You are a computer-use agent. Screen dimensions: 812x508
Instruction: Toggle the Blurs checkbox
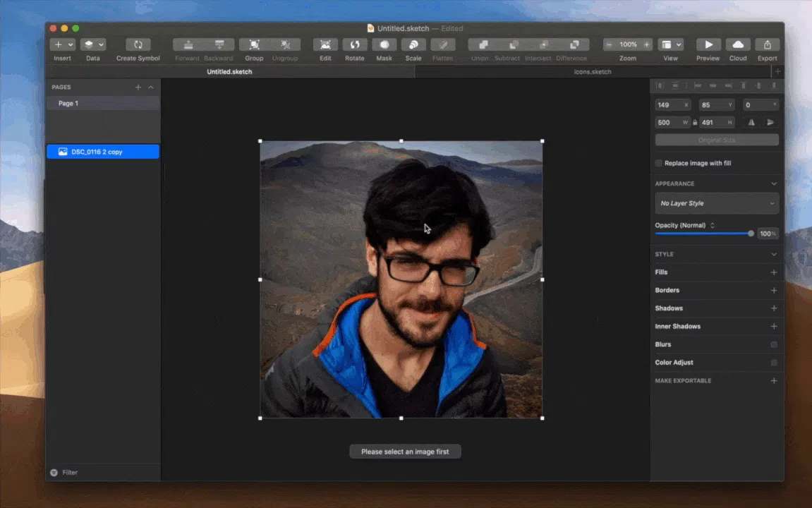click(x=774, y=344)
